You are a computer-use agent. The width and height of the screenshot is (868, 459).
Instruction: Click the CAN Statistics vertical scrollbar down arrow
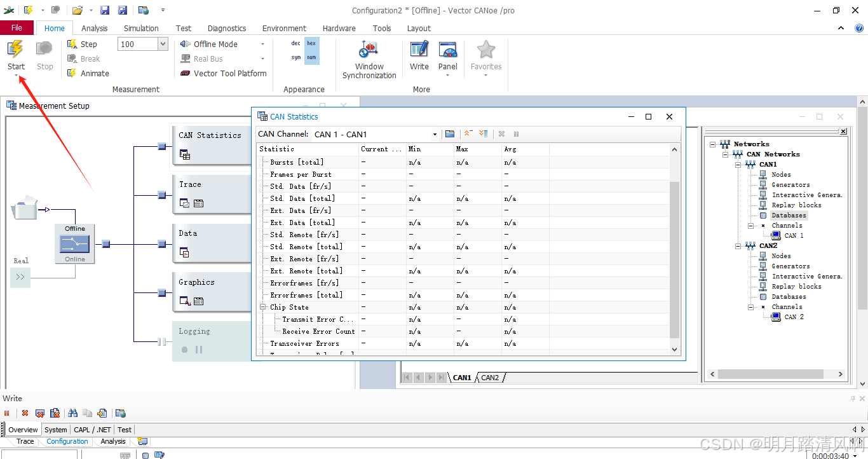pyautogui.click(x=675, y=349)
